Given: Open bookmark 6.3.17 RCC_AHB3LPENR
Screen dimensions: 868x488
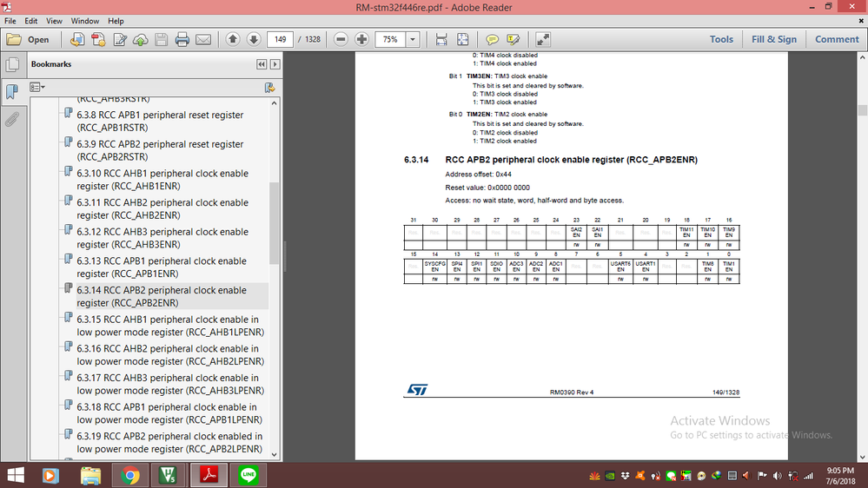Looking at the screenshot, I should tap(170, 384).
